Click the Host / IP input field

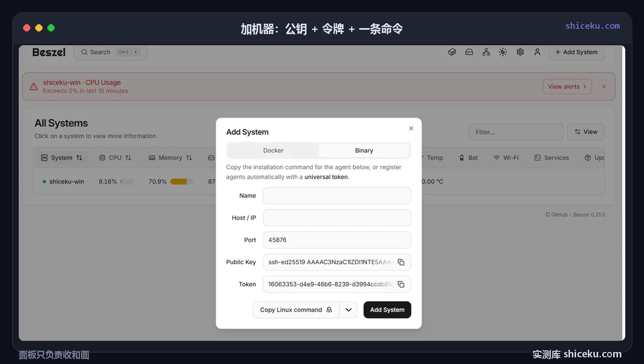pyautogui.click(x=337, y=218)
